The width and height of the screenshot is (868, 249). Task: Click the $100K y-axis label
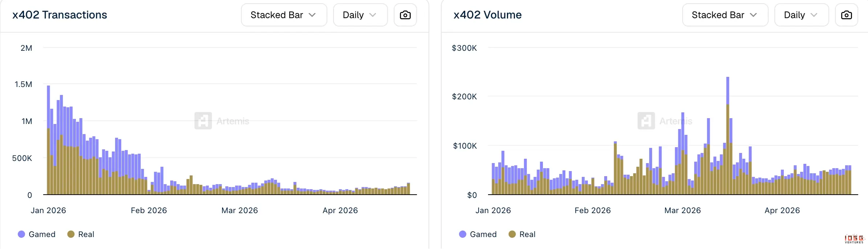click(x=465, y=146)
